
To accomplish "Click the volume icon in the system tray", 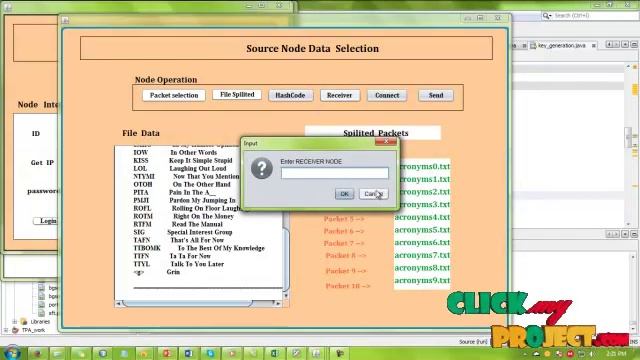I will pyautogui.click(x=592, y=354).
